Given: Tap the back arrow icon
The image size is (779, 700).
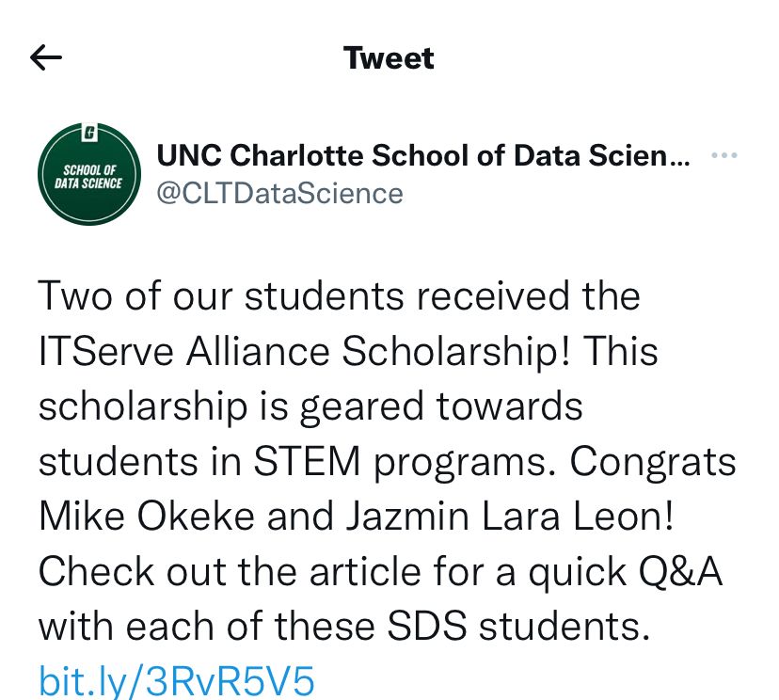Looking at the screenshot, I should click(46, 58).
